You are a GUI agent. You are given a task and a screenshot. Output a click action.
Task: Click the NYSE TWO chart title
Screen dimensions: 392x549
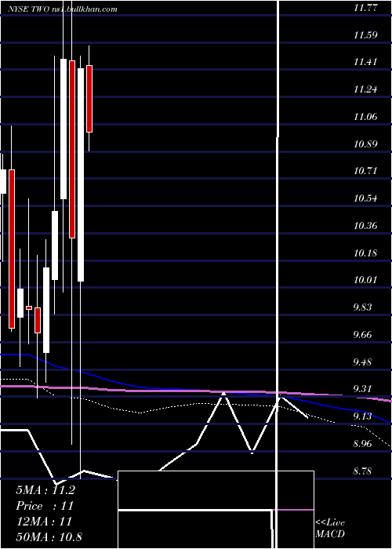click(x=63, y=9)
